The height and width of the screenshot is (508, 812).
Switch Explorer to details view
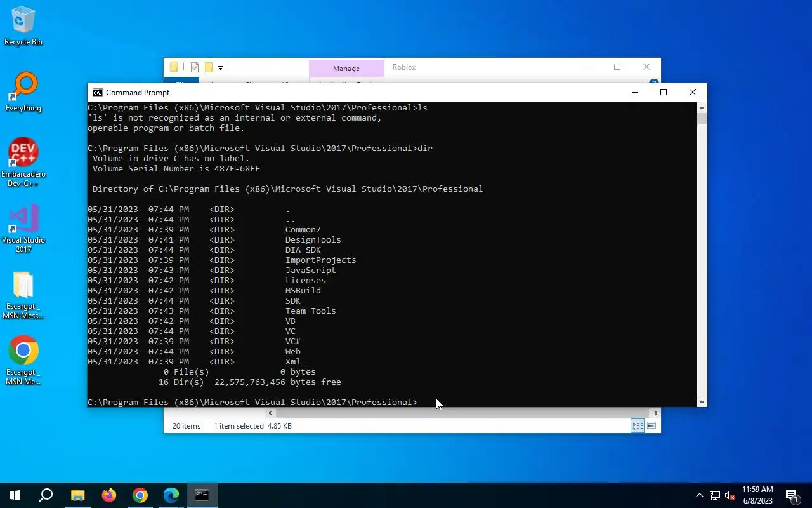tap(638, 425)
